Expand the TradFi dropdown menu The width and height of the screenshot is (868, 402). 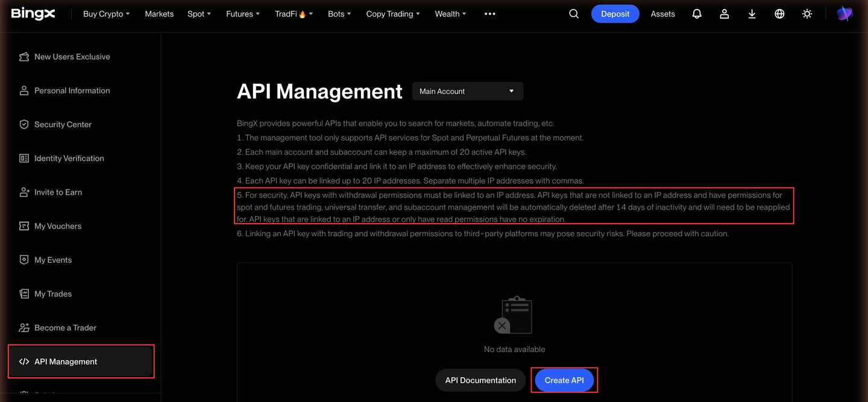coord(294,14)
